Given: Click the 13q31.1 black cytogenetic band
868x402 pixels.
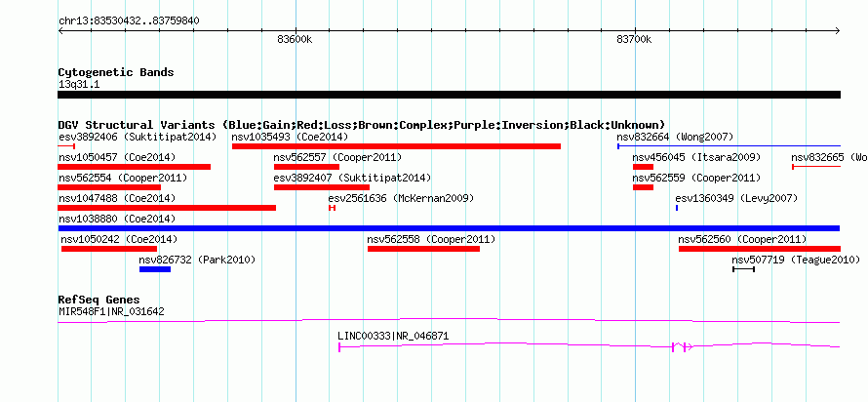Looking at the screenshot, I should pyautogui.click(x=449, y=95).
